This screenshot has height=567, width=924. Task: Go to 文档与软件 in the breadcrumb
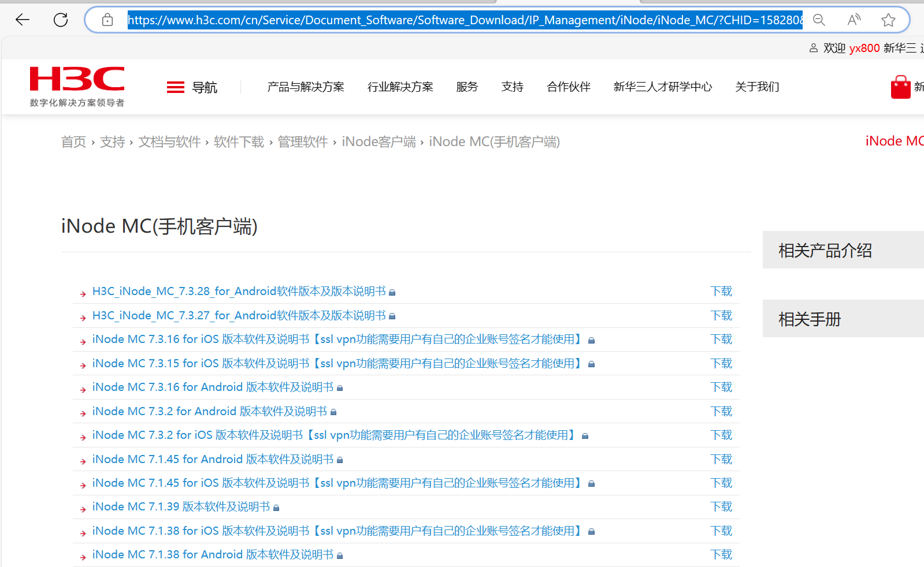[x=169, y=142]
